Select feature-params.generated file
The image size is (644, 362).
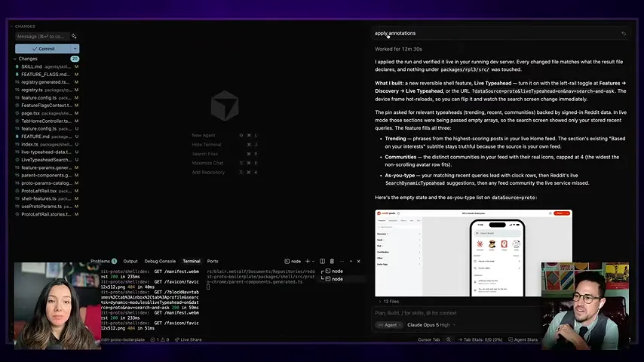[x=47, y=167]
